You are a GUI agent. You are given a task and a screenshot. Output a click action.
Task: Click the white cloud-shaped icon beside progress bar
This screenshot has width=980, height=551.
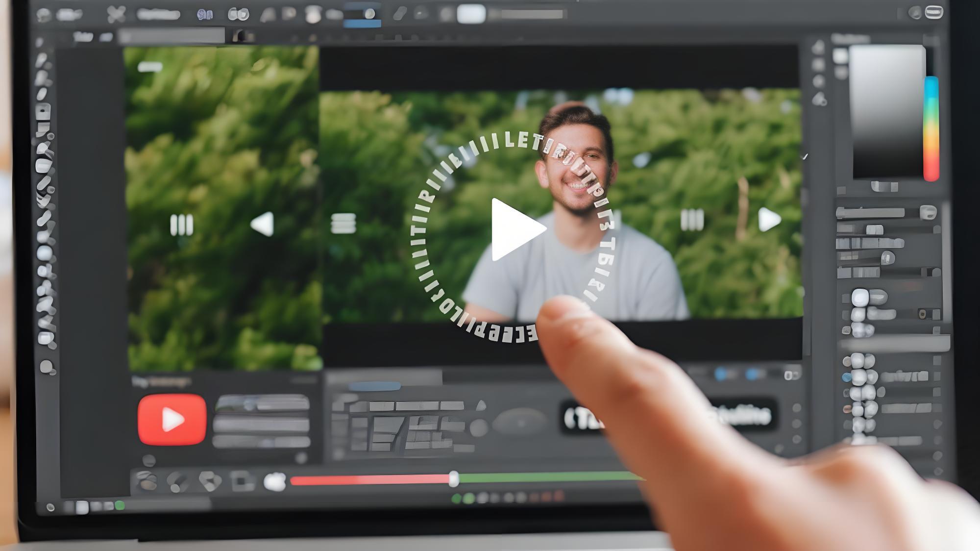tap(275, 481)
